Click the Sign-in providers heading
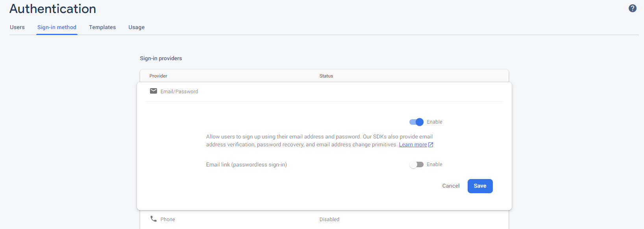Viewport: 644px width, 229px height. click(x=161, y=58)
